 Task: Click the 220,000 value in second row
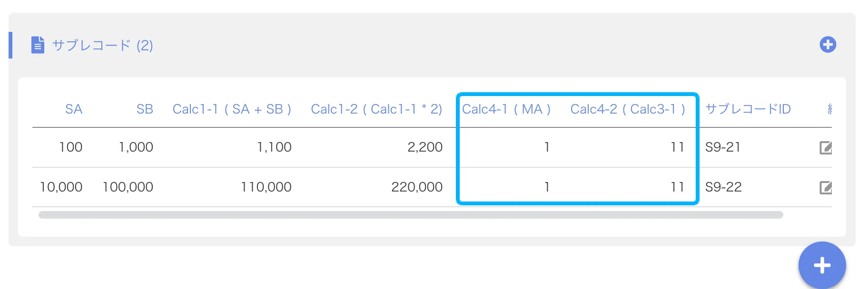[417, 187]
